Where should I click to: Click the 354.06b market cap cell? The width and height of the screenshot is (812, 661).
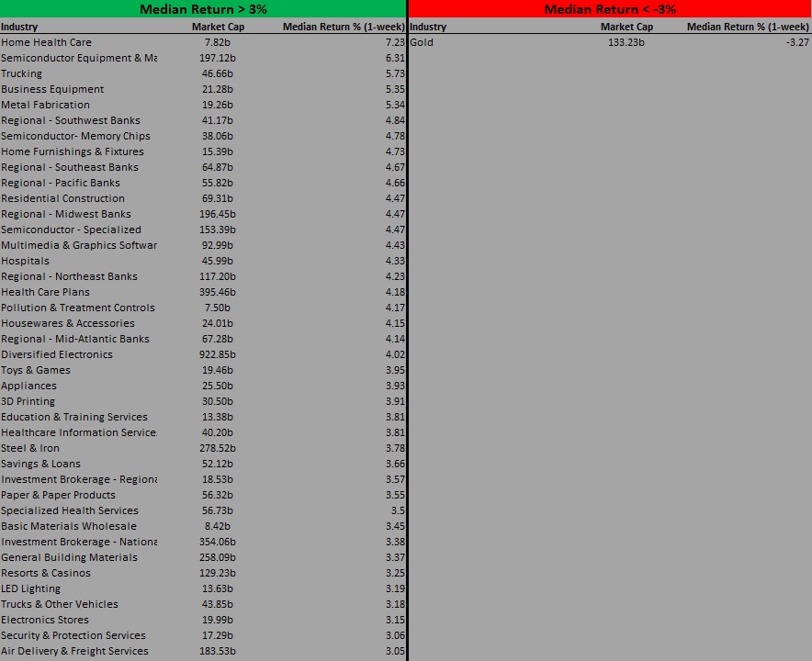pyautogui.click(x=218, y=542)
